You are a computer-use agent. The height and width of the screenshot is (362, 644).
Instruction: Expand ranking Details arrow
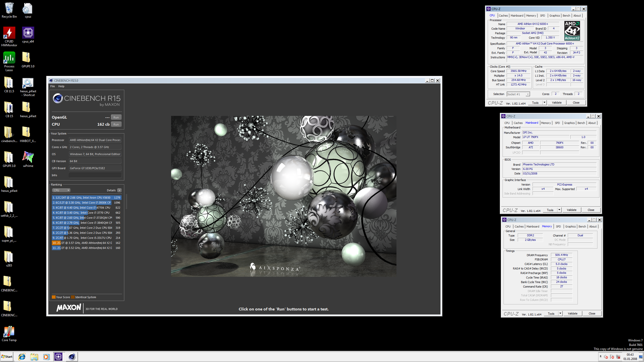119,190
